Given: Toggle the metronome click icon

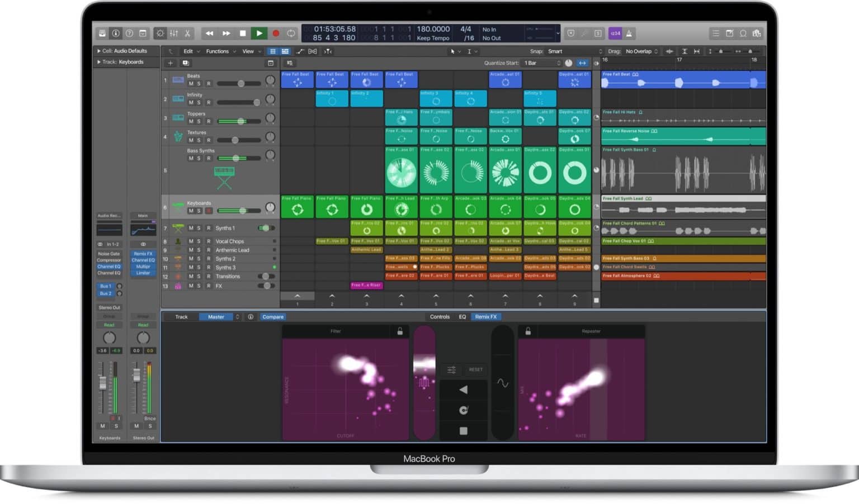Looking at the screenshot, I should click(x=629, y=34).
